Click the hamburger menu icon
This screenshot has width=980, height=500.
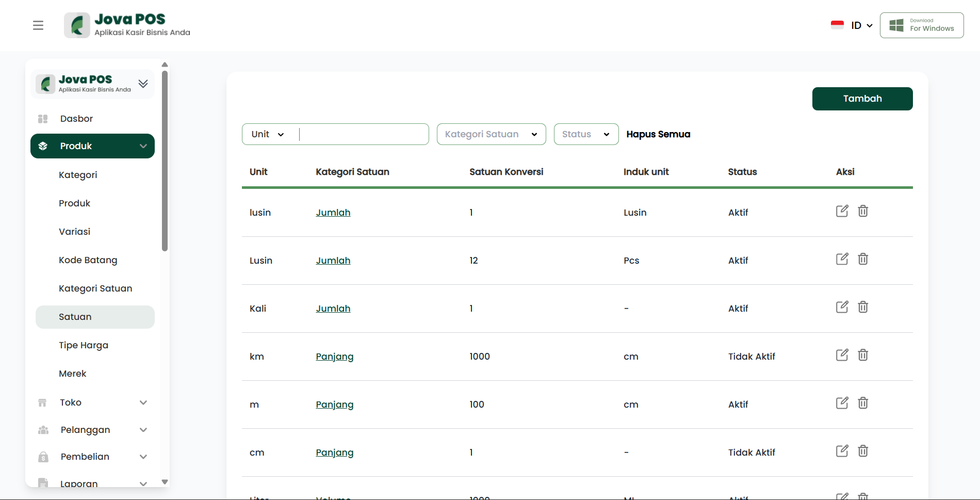pos(38,25)
